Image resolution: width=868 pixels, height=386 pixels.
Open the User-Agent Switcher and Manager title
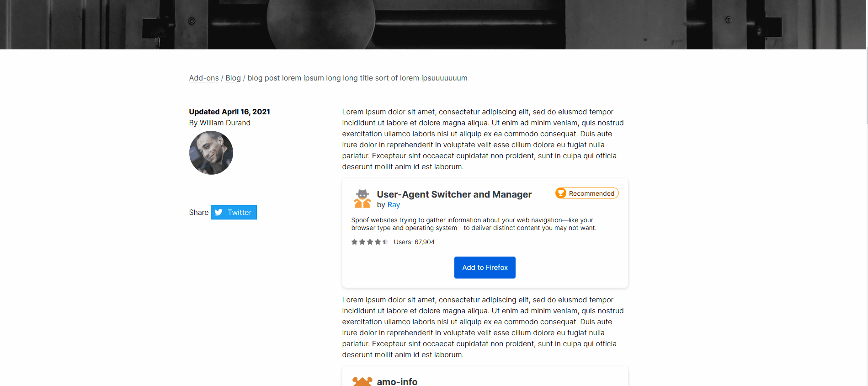[x=454, y=194]
